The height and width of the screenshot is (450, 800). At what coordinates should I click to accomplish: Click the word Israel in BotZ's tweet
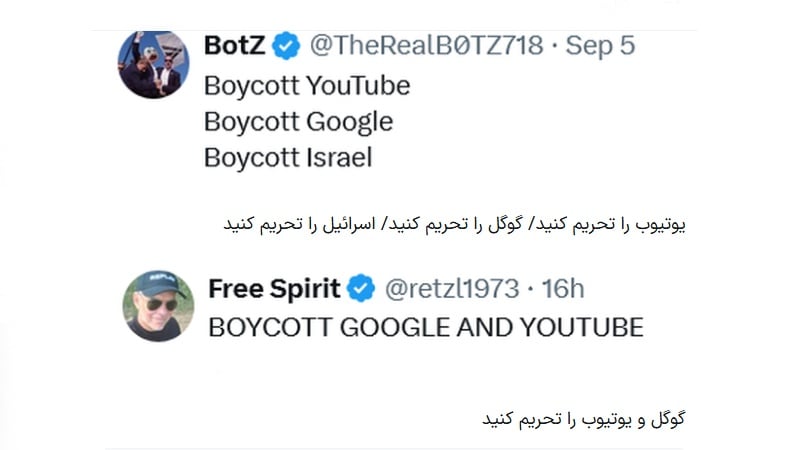[x=340, y=157]
